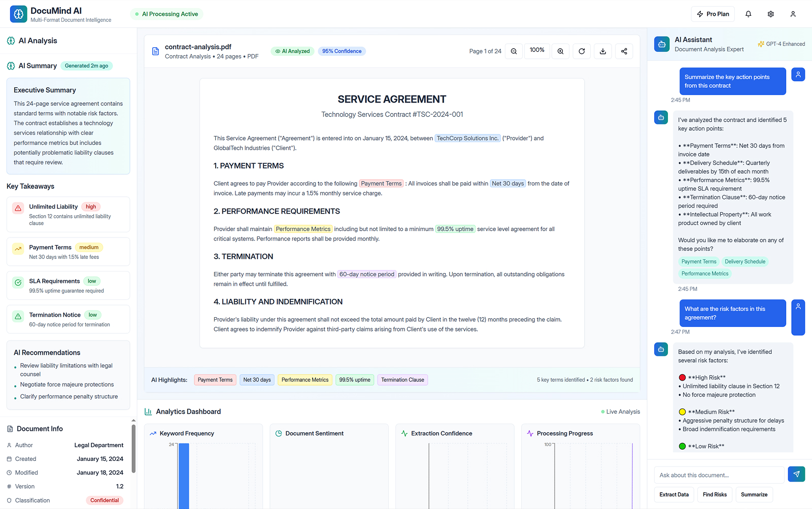Open settings gear in header
This screenshot has width=812, height=509.
pyautogui.click(x=770, y=14)
